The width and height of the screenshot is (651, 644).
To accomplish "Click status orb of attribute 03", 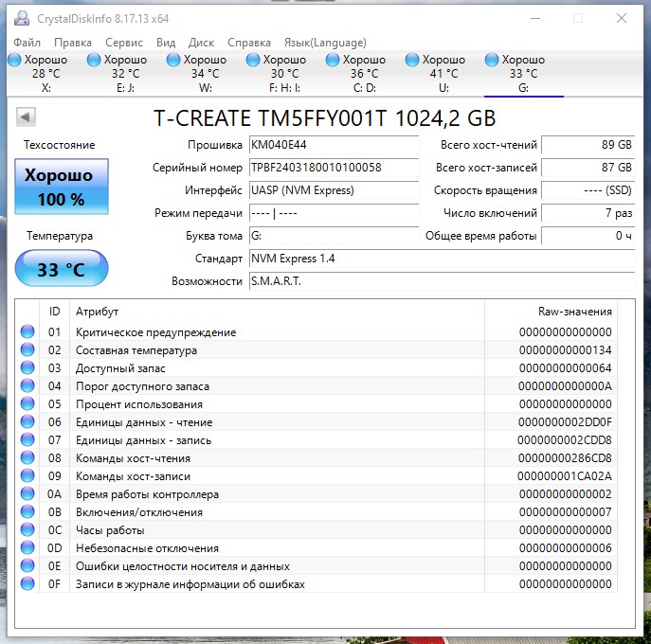I will click(27, 367).
